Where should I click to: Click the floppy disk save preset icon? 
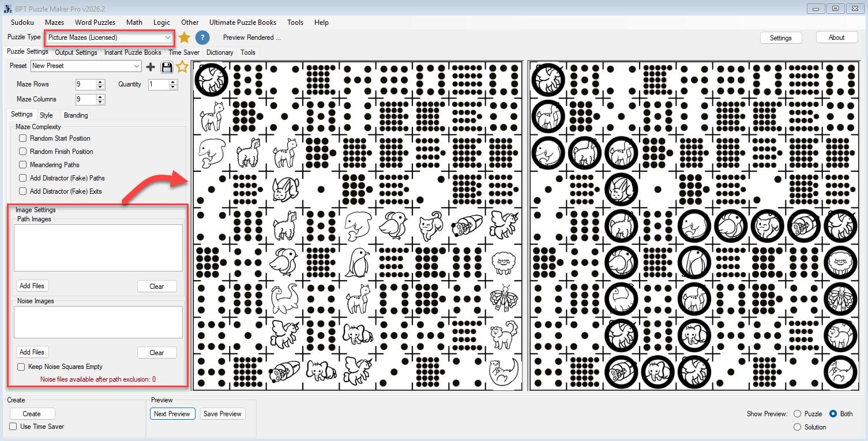[167, 67]
